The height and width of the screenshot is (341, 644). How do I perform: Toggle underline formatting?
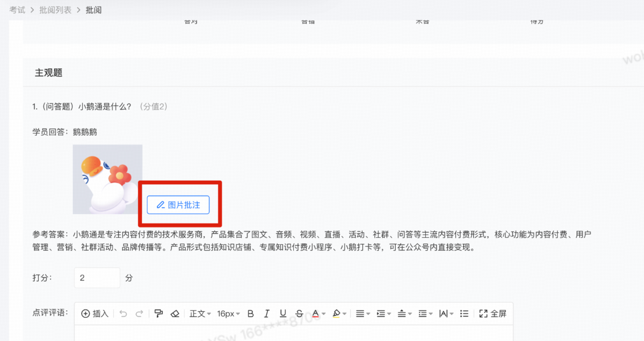(283, 313)
